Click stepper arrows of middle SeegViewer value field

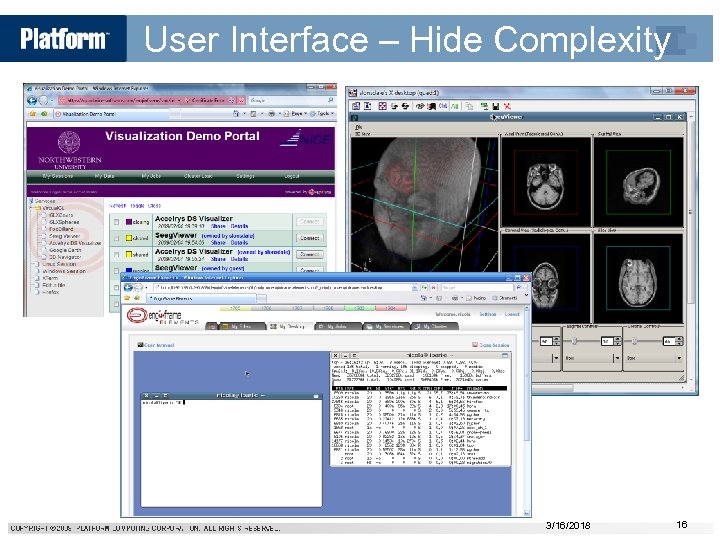[618, 341]
